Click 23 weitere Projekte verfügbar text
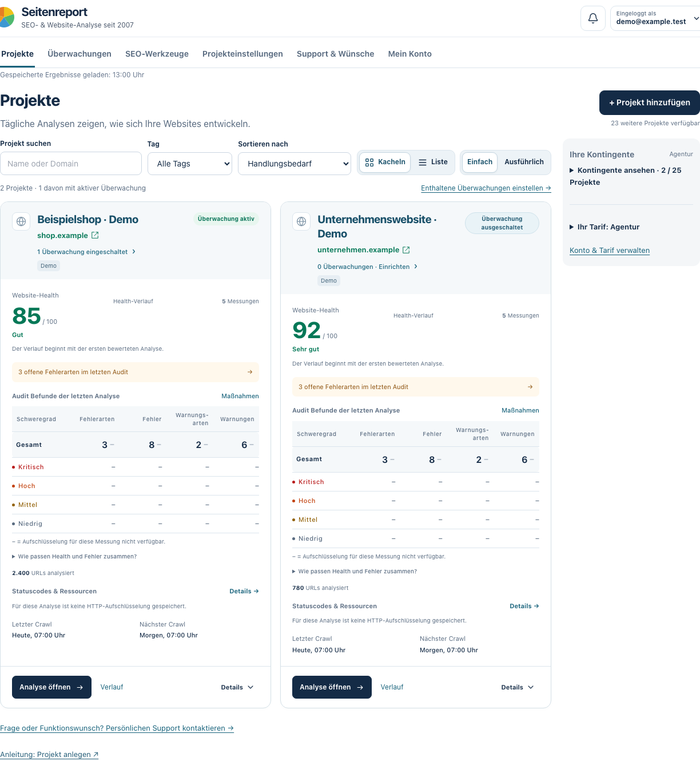The height and width of the screenshot is (761, 700). [x=655, y=123]
